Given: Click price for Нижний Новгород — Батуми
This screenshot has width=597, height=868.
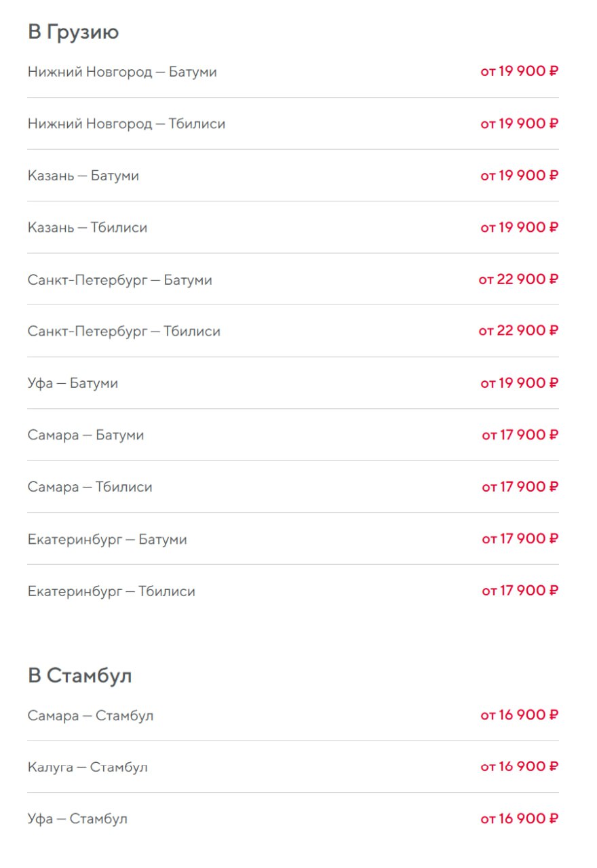Looking at the screenshot, I should [519, 71].
